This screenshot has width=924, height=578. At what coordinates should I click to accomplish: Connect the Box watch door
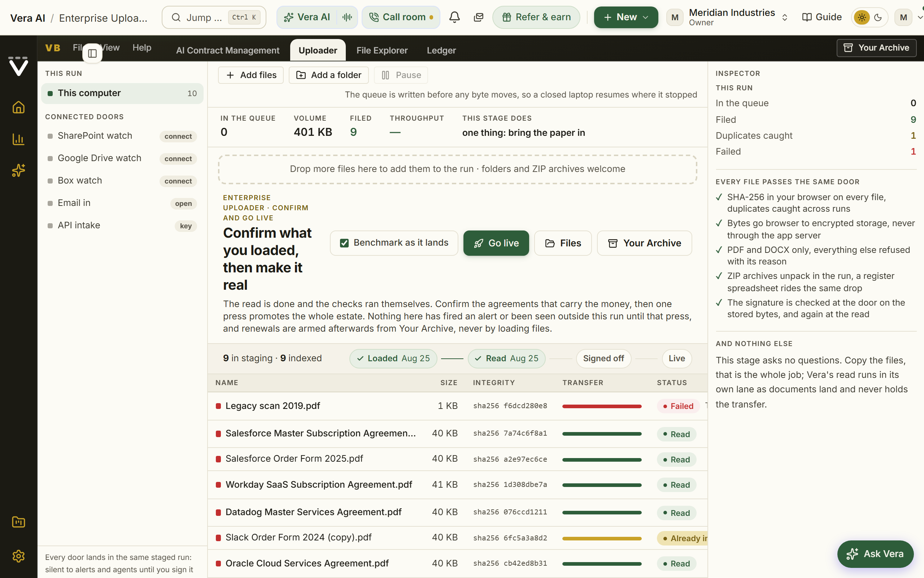tap(178, 181)
